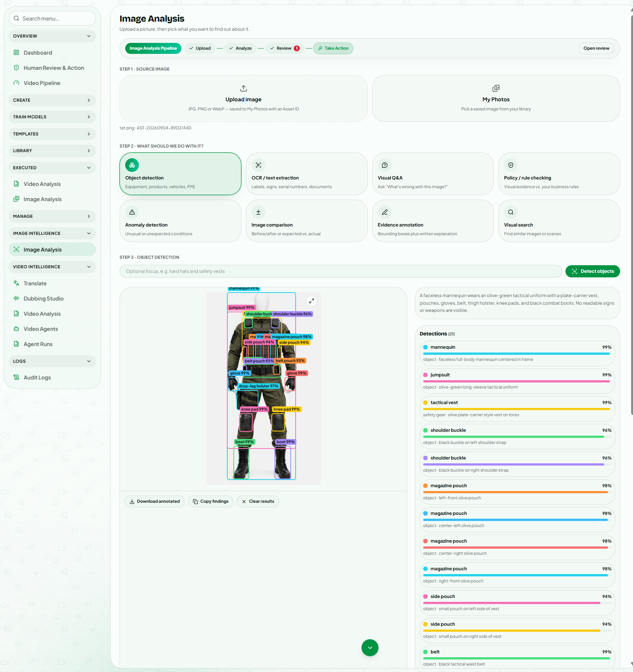
Task: Click the Open review button
Action: click(596, 48)
